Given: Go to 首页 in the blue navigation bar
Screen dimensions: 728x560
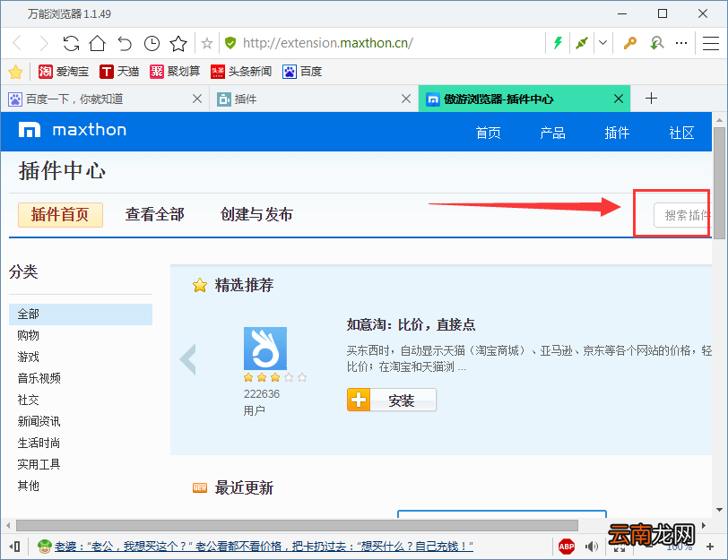Looking at the screenshot, I should [x=488, y=134].
